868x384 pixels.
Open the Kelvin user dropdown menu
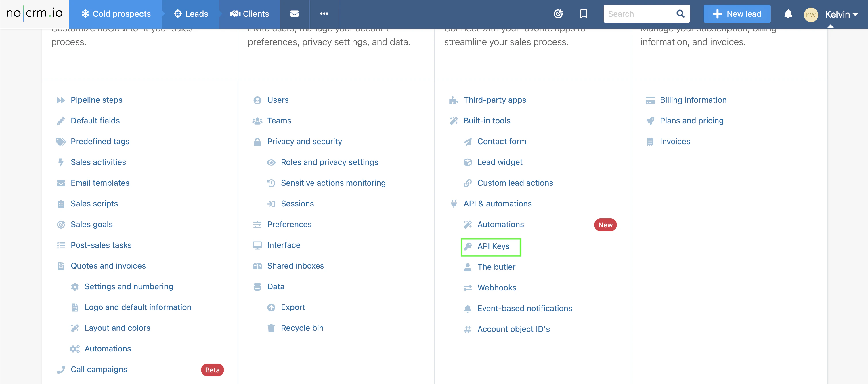(841, 14)
